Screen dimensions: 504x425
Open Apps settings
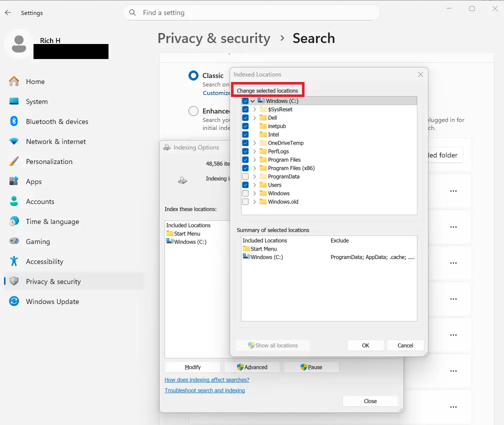point(74,181)
